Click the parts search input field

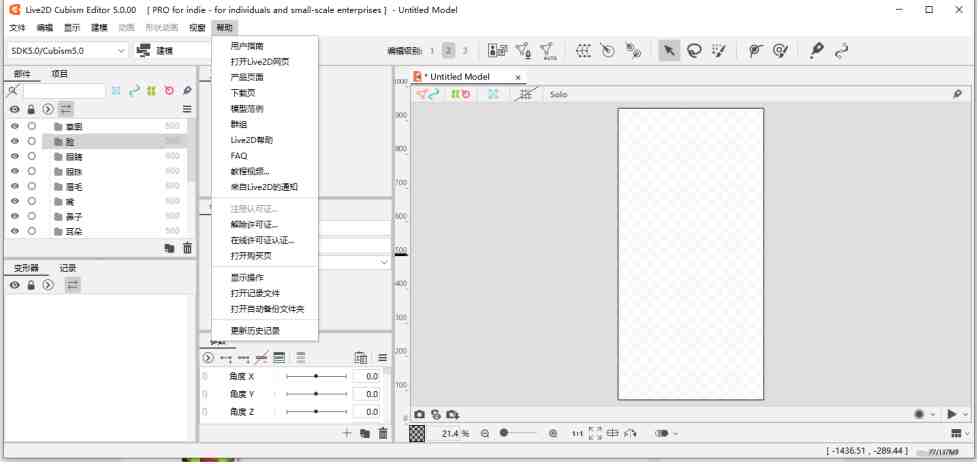[64, 91]
